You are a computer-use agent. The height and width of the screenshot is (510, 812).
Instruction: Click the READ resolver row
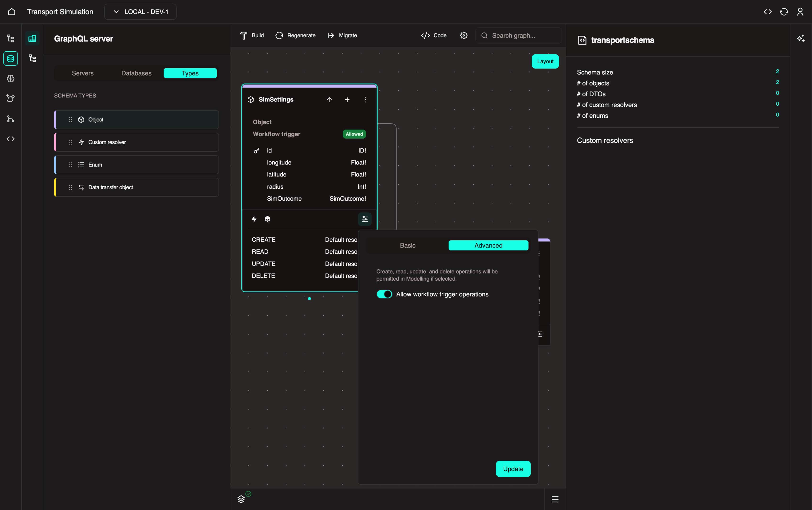coord(305,252)
